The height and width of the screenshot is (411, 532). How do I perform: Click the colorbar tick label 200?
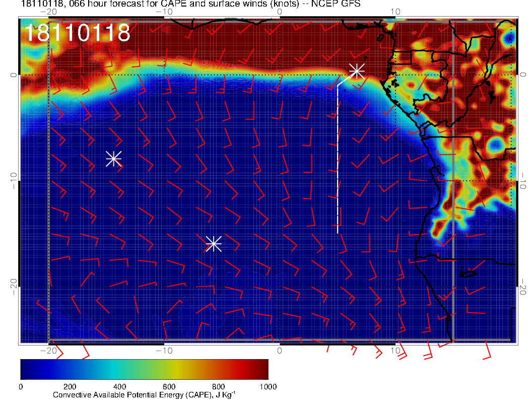pos(70,387)
